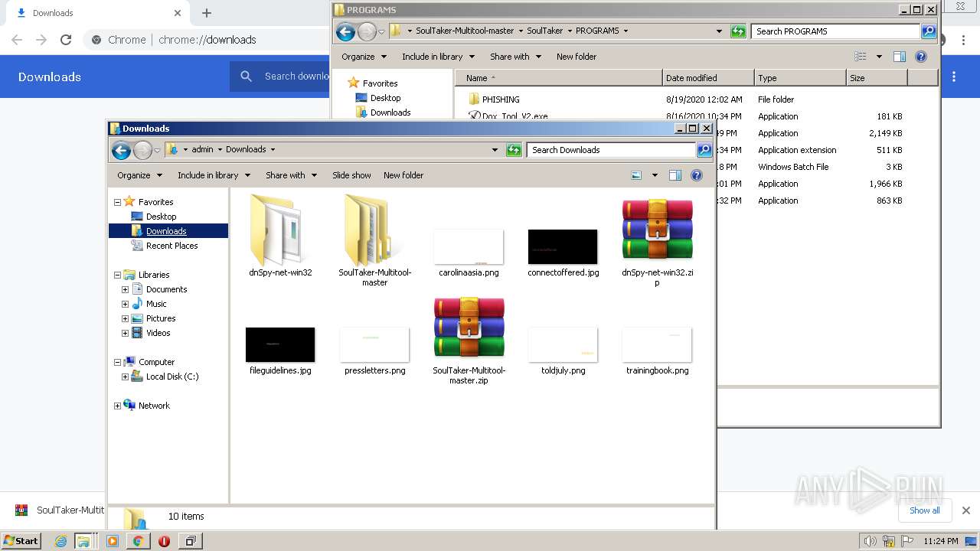Click the Search Downloads magnifier icon

coord(704,150)
